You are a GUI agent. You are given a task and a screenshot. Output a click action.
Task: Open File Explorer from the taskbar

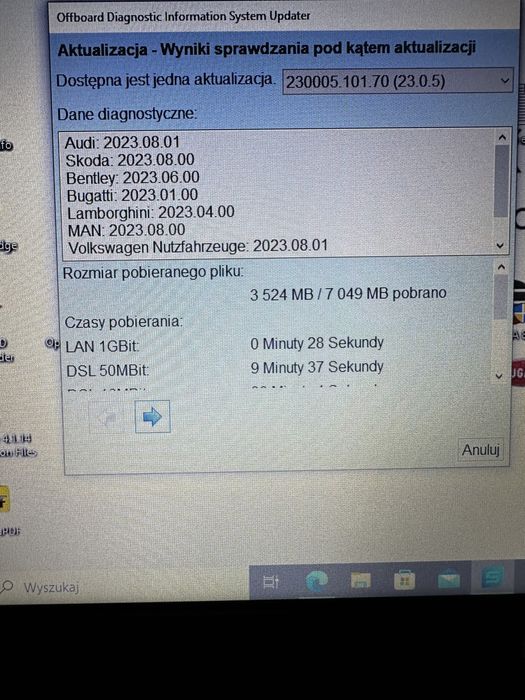361,580
